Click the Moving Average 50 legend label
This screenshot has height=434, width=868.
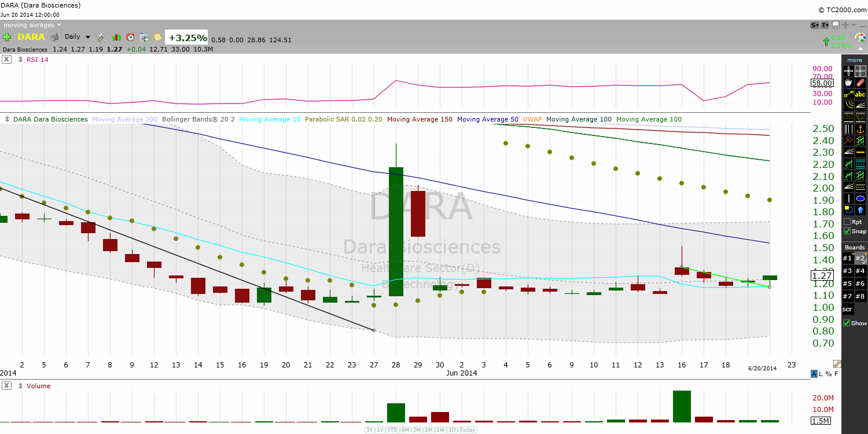487,119
